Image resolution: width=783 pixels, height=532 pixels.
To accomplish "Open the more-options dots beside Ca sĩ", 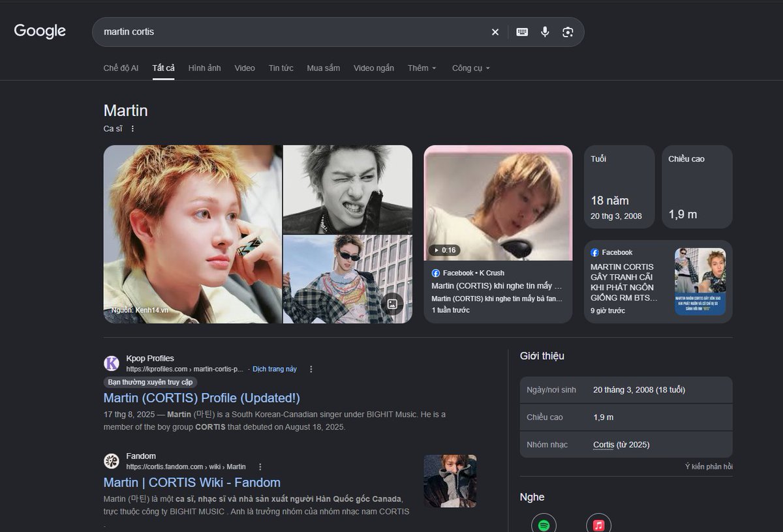I will click(132, 128).
